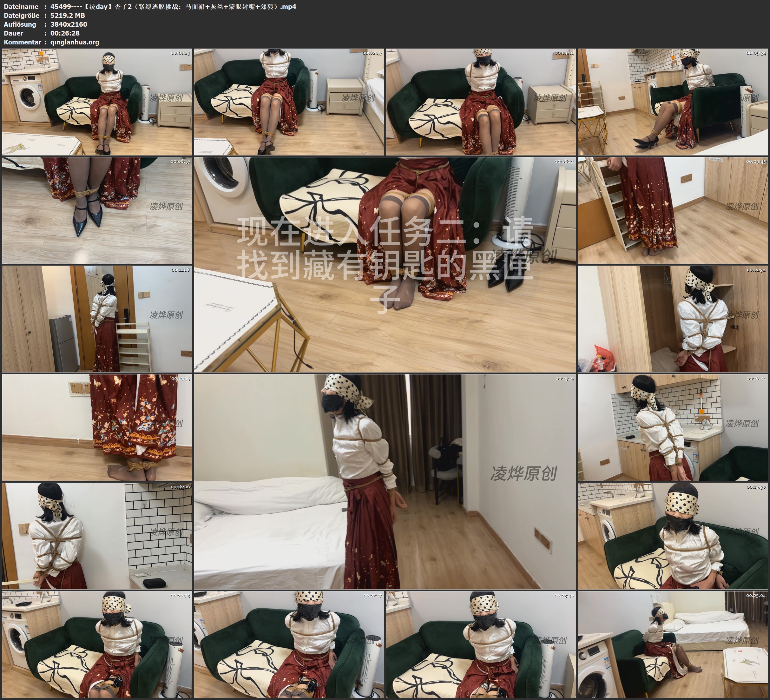The height and width of the screenshot is (700, 770).
Task: Select the thumbnail marked 00:04:10
Action: 480,102
